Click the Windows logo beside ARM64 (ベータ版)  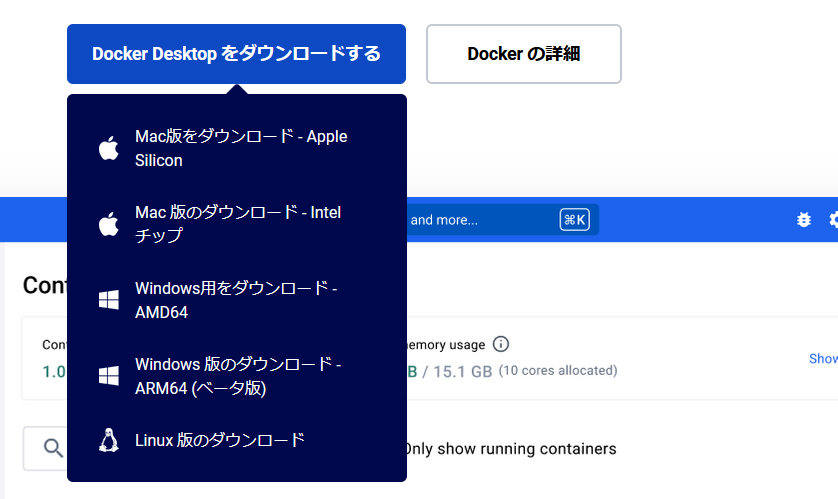tap(108, 376)
